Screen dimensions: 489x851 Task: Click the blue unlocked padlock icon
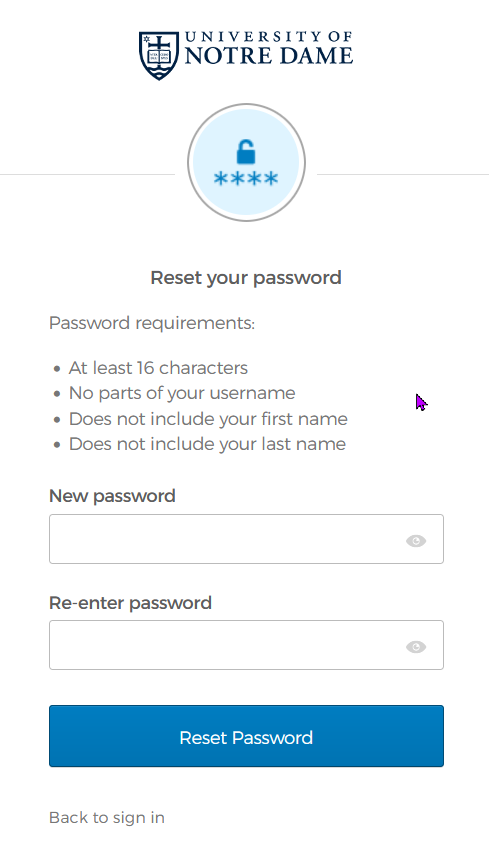[246, 152]
